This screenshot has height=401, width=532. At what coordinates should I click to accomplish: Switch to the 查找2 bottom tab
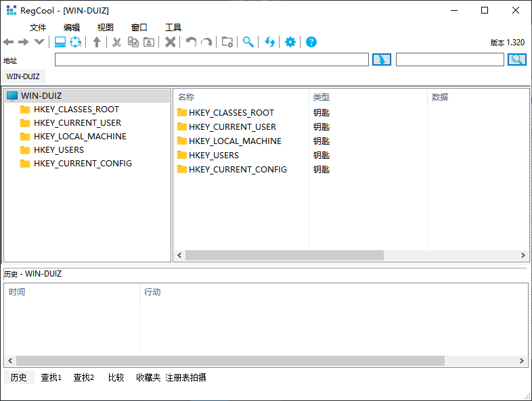[84, 377]
